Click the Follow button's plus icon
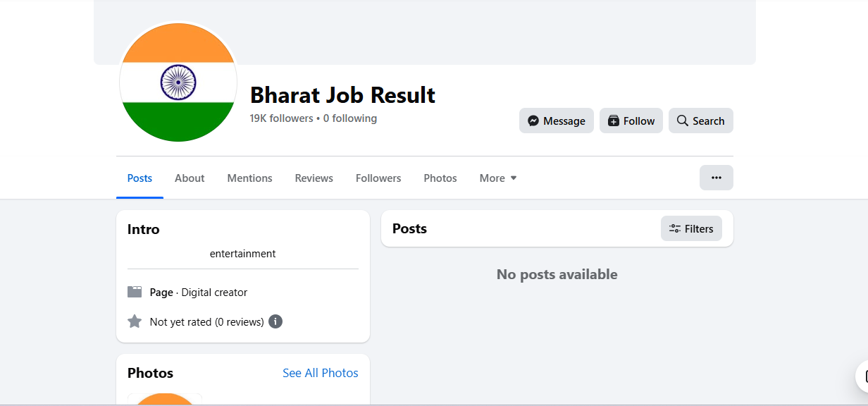 point(613,121)
